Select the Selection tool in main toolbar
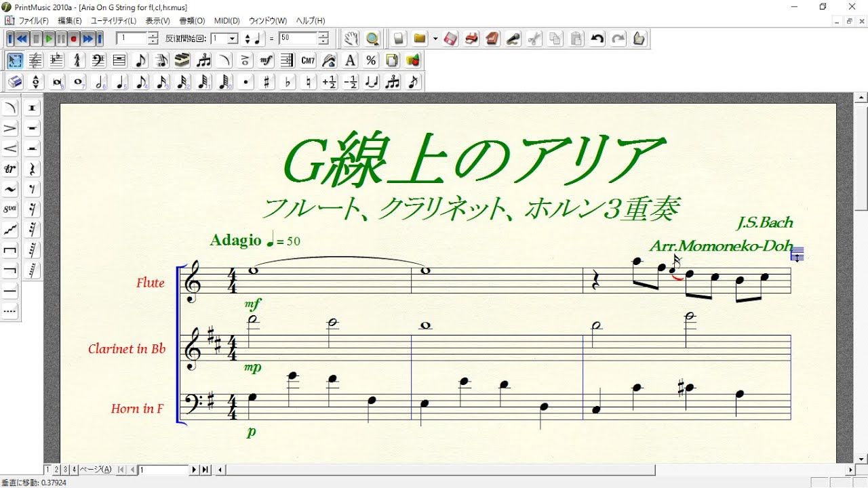Screen dimensions: 868x488 [15, 61]
